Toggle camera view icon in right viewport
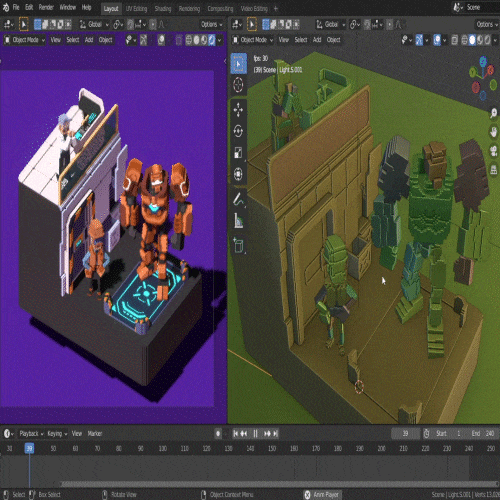The width and height of the screenshot is (500, 500). click(493, 151)
